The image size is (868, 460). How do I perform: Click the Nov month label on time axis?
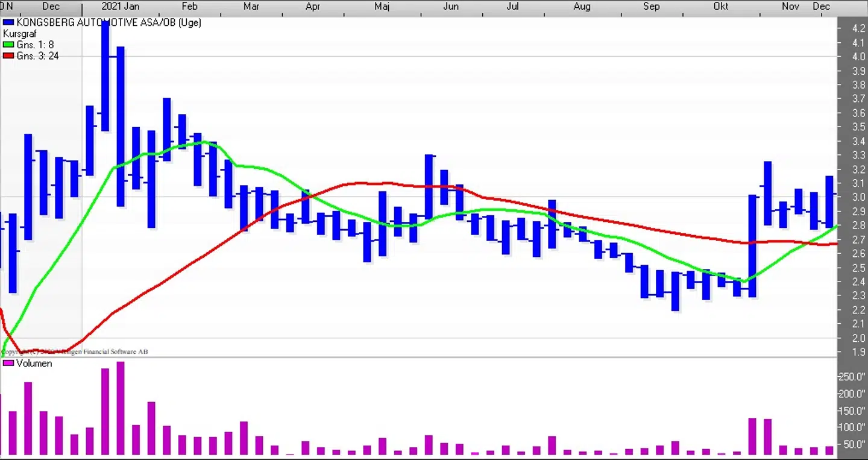click(790, 7)
